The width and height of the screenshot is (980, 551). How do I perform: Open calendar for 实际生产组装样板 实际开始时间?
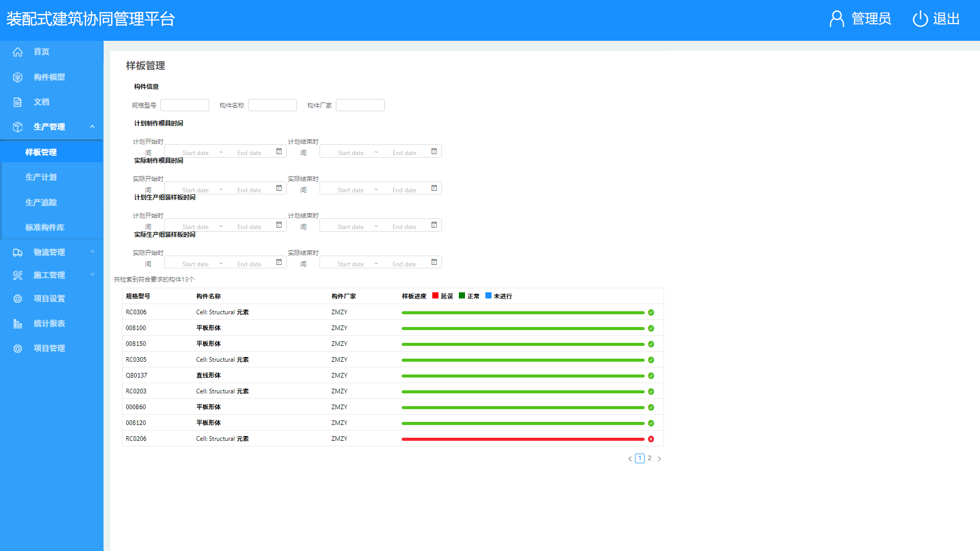[x=279, y=262]
